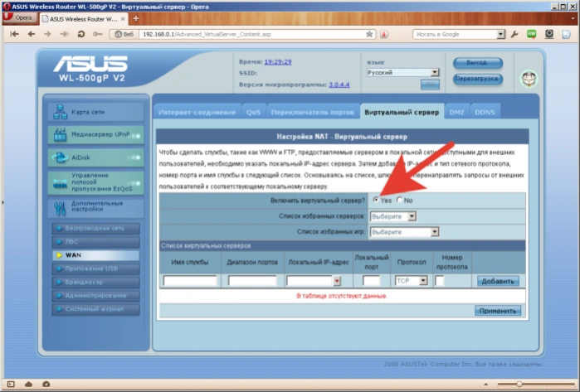Click the Выход logout button
This screenshot has height=392, width=580.
click(x=478, y=63)
